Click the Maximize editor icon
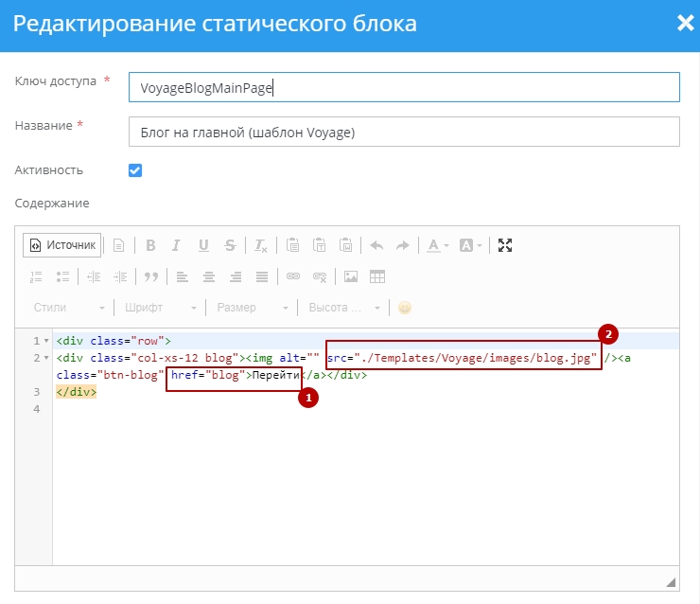 [x=505, y=245]
